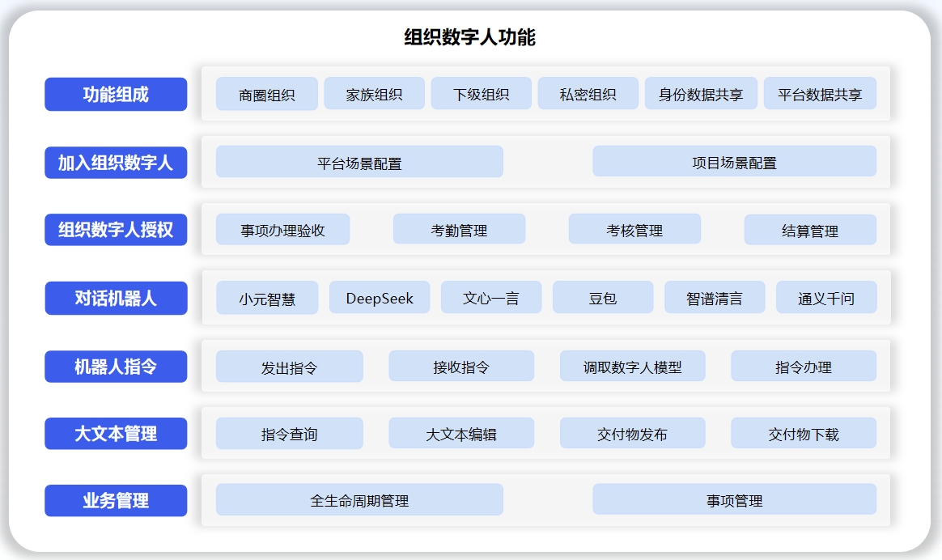The height and width of the screenshot is (560, 942).
Task: Select the 加入组织数字人 category
Action: pos(116,162)
